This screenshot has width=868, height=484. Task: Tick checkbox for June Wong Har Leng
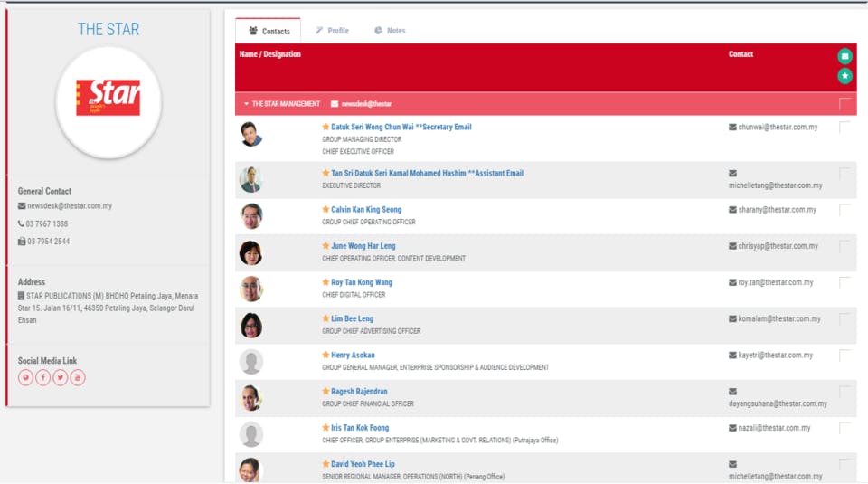(x=844, y=246)
